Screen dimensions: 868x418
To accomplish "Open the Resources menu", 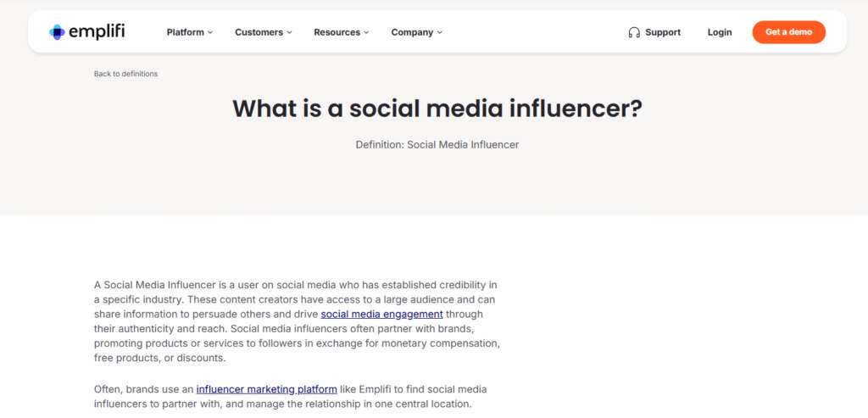I will pyautogui.click(x=337, y=32).
